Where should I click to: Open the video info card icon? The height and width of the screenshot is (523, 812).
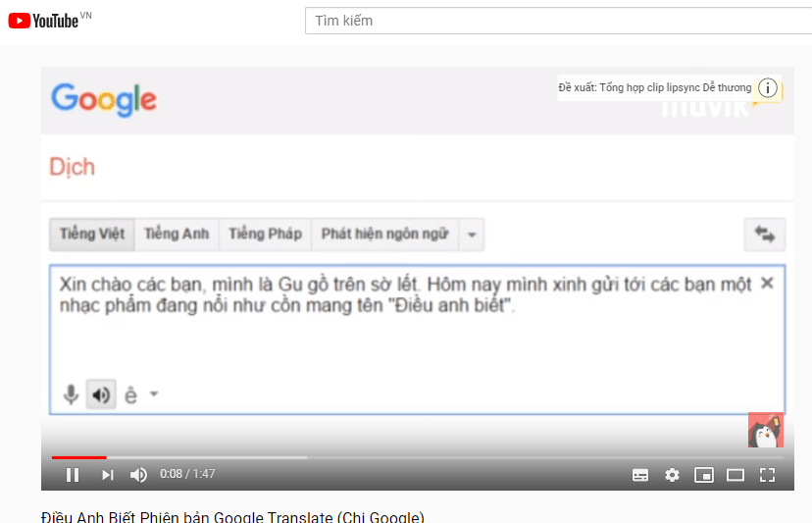(x=768, y=87)
